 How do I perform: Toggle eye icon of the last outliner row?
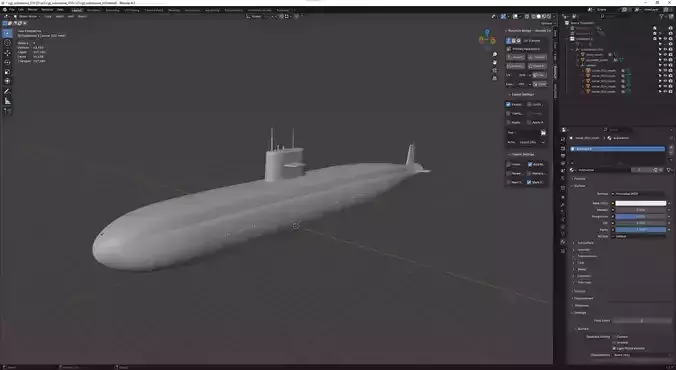(x=665, y=91)
